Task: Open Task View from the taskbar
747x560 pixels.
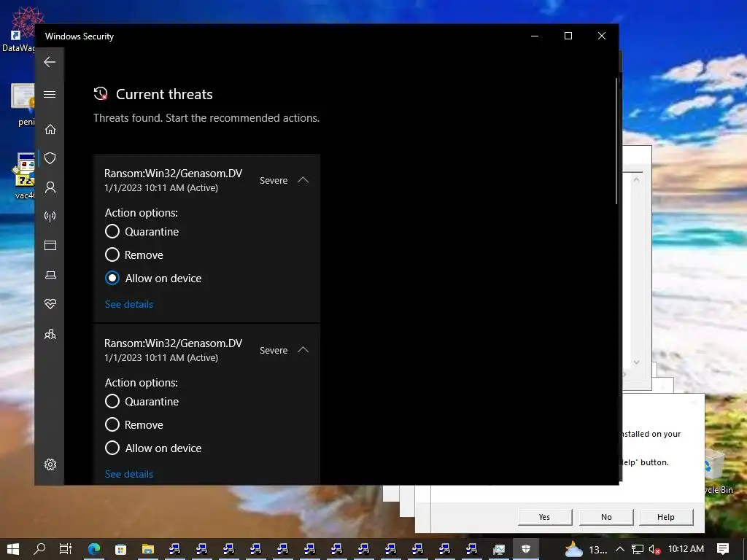Action: point(66,549)
